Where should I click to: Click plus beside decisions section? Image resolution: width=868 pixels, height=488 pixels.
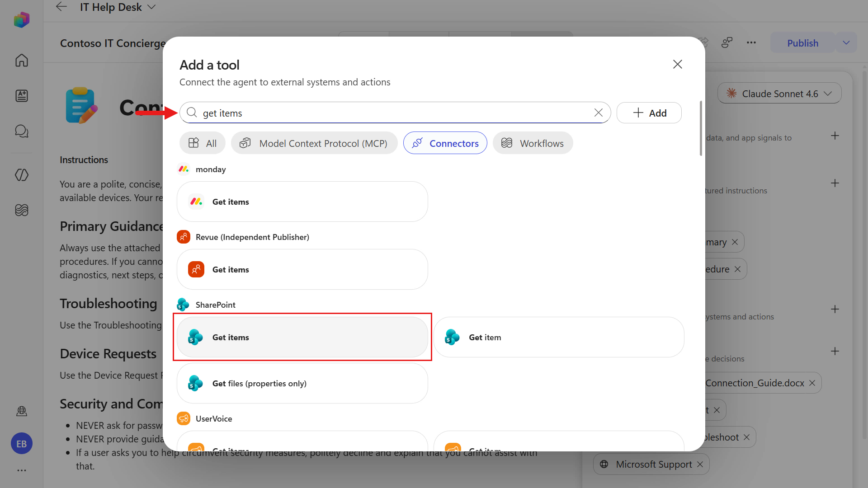[x=835, y=351]
